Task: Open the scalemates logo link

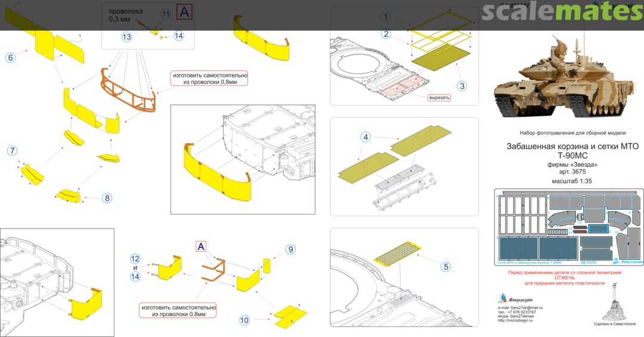Action: click(x=562, y=13)
